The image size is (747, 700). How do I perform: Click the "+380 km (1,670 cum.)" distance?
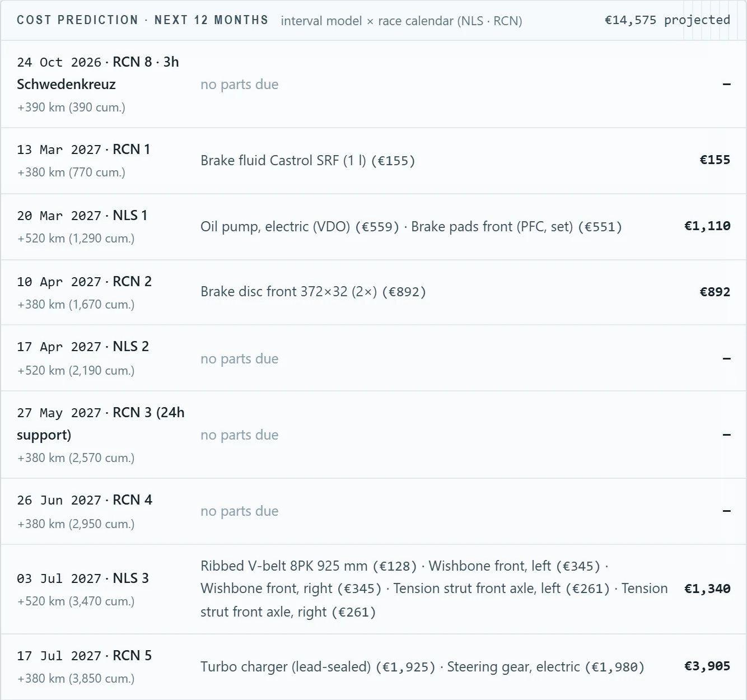76,304
